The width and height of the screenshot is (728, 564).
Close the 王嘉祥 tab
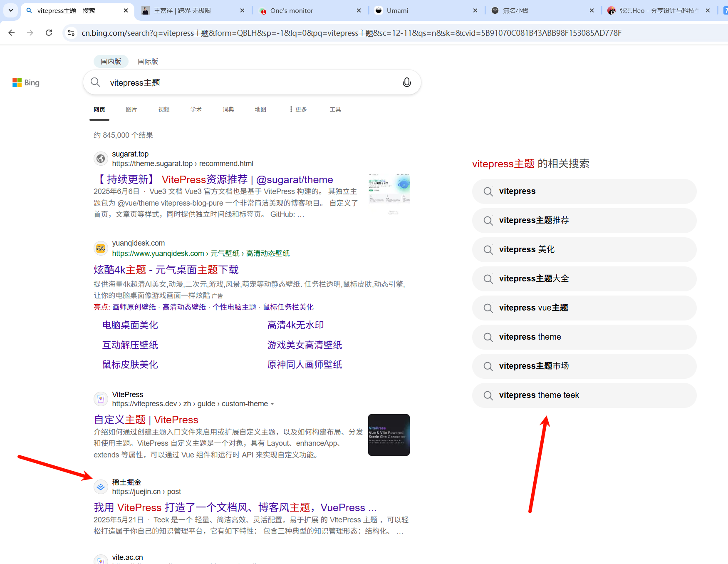tap(242, 10)
